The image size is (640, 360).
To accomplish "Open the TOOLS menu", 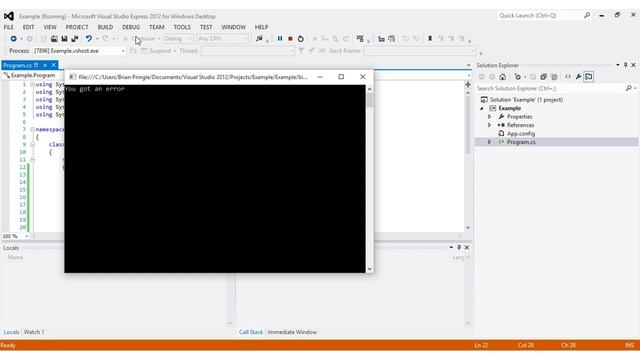I will (182, 27).
